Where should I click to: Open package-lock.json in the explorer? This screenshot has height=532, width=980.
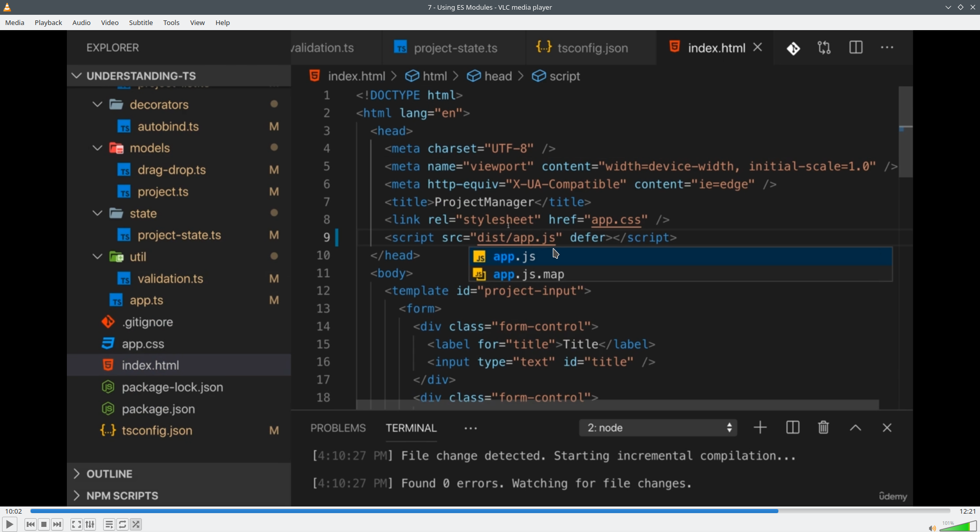click(x=179, y=388)
